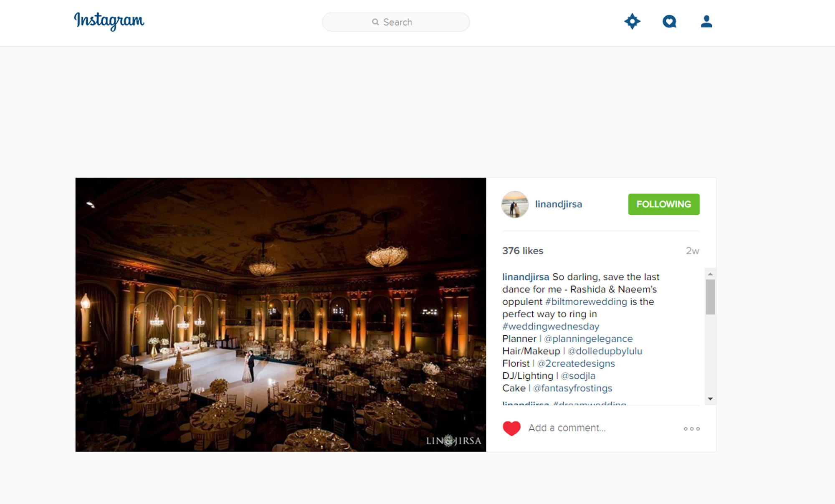Open linandjirsa link in the caption
Viewport: 835px width, 504px height.
point(525,277)
